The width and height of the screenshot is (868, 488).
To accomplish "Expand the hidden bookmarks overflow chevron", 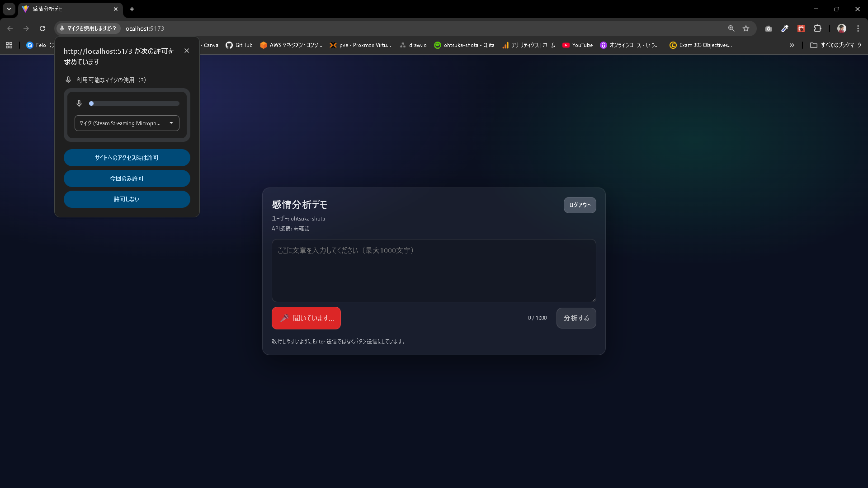I will tap(792, 45).
